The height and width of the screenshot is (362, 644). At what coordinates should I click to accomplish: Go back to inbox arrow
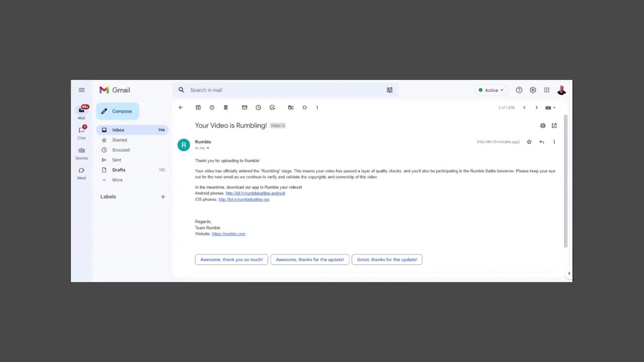point(181,108)
